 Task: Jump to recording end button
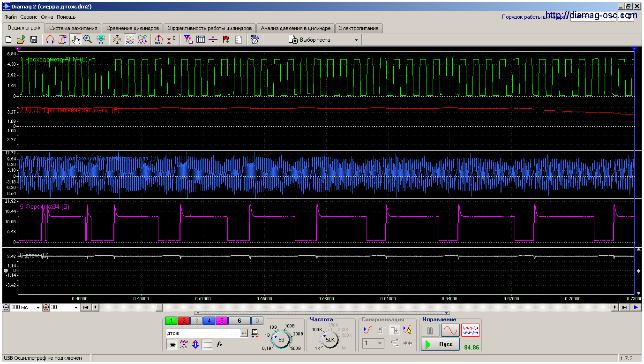[x=624, y=307]
